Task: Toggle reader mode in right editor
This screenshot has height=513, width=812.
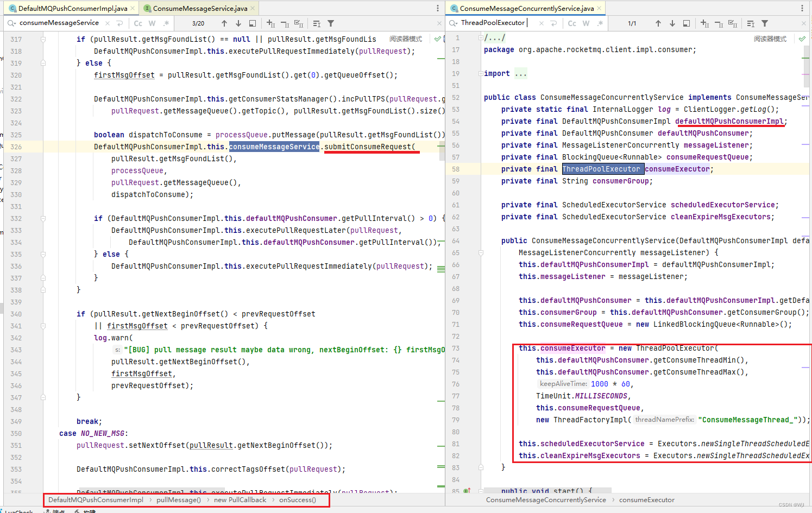Action: tap(770, 39)
